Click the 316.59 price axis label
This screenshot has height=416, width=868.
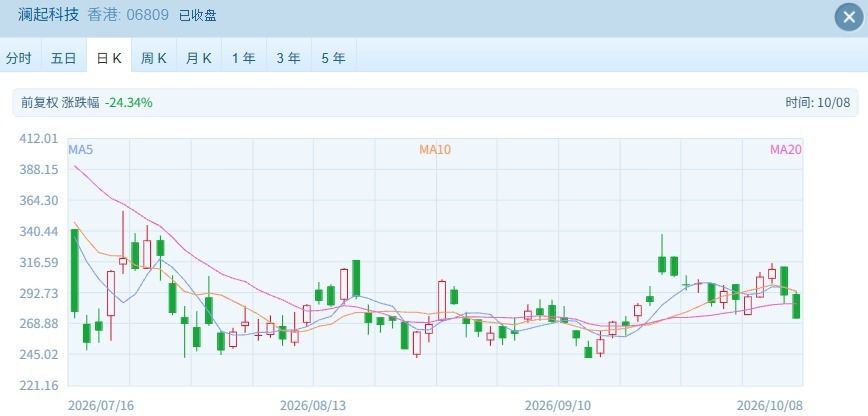click(x=39, y=262)
